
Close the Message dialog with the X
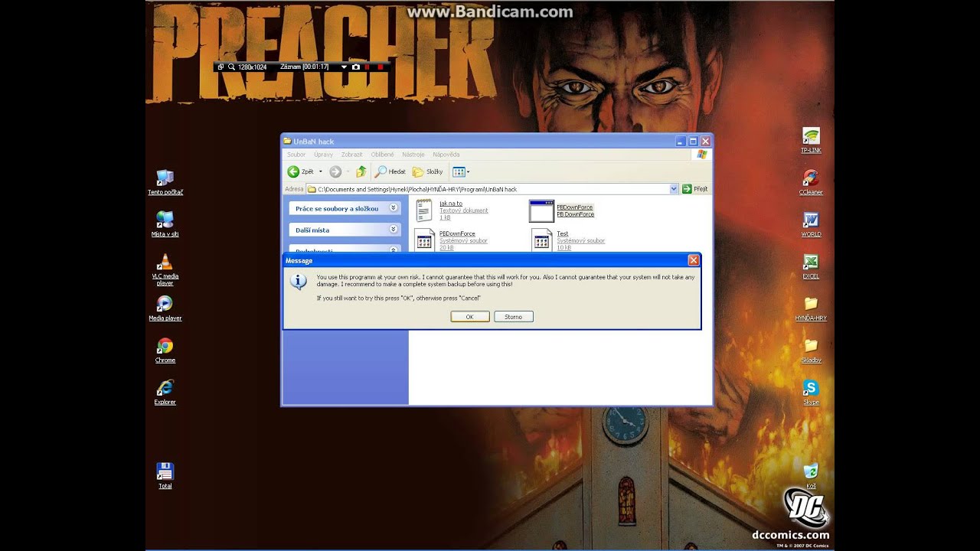click(x=693, y=260)
